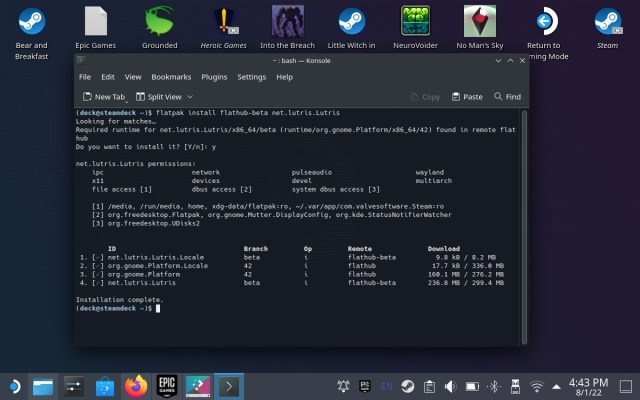Open the colorful arrow app in taskbar
This screenshot has height=400, width=640.
(x=198, y=386)
